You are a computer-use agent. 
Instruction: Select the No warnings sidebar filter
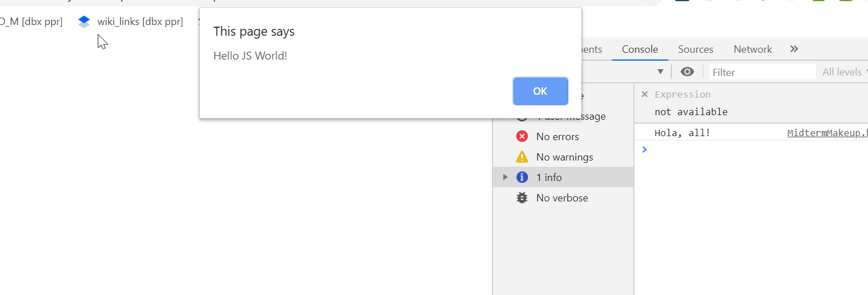tap(563, 157)
